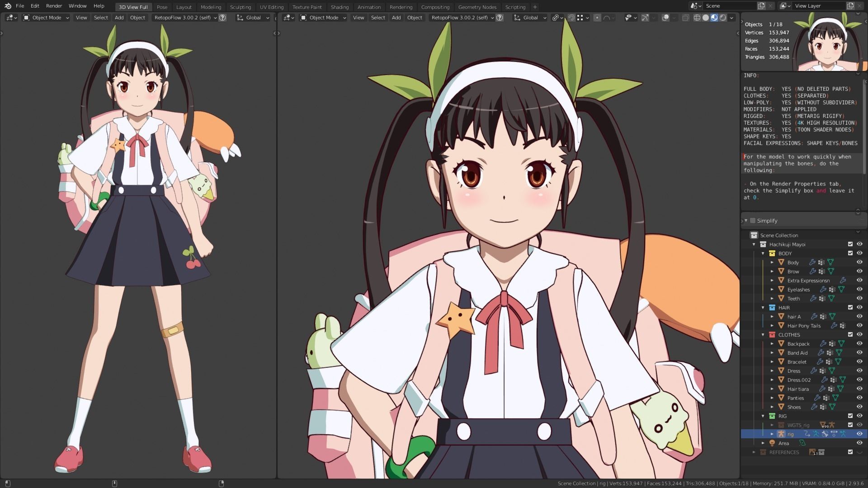Open Object Mode dropdown in left viewport
868x488 pixels.
click(x=46, y=18)
